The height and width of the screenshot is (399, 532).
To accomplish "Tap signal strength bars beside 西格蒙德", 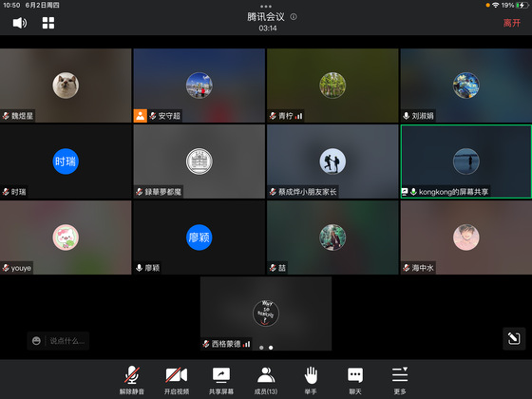I will point(246,344).
